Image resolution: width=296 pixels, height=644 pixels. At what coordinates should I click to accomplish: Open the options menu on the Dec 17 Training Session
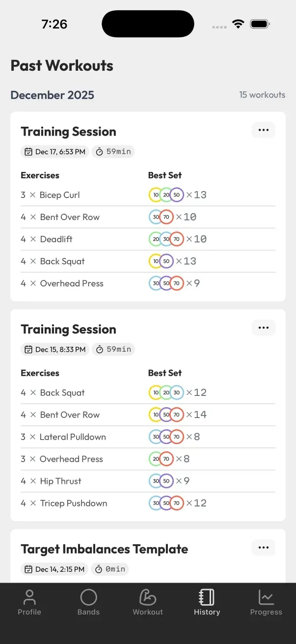263,130
